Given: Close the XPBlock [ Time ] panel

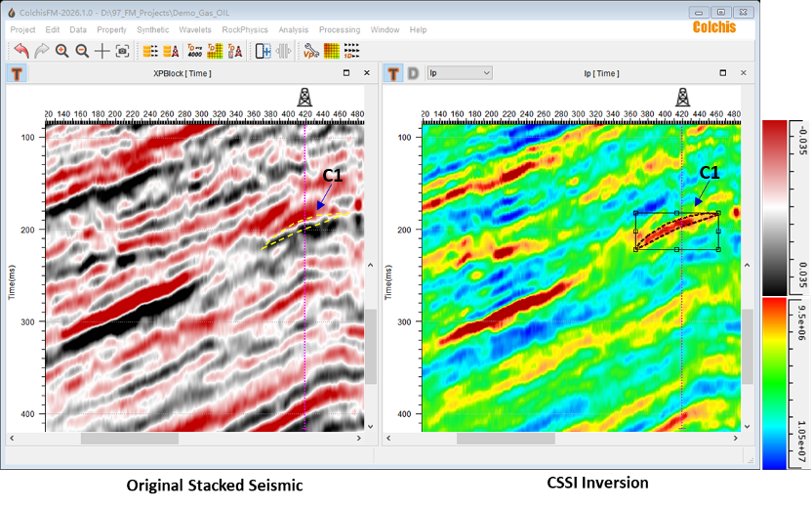Looking at the screenshot, I should [367, 73].
